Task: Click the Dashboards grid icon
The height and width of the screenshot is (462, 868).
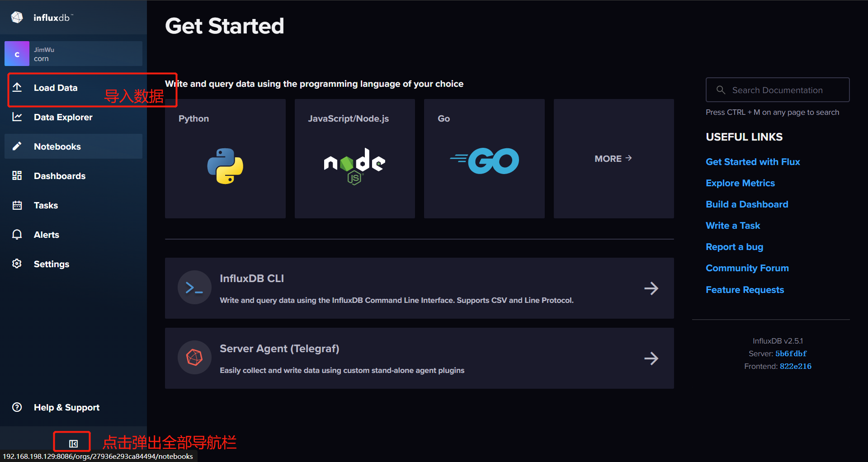Action: tap(17, 175)
